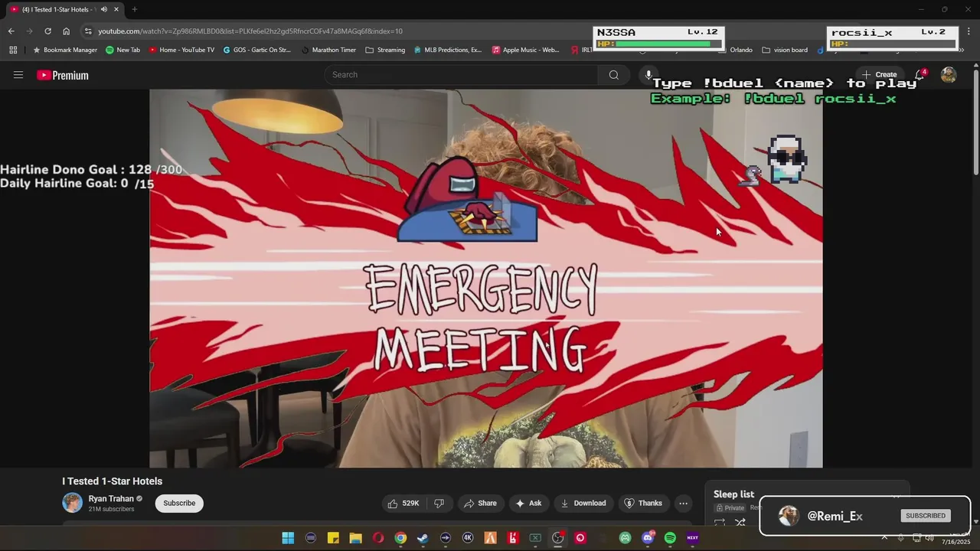Open account avatar menu in YouTube header
Image resolution: width=980 pixels, height=551 pixels.
point(949,75)
